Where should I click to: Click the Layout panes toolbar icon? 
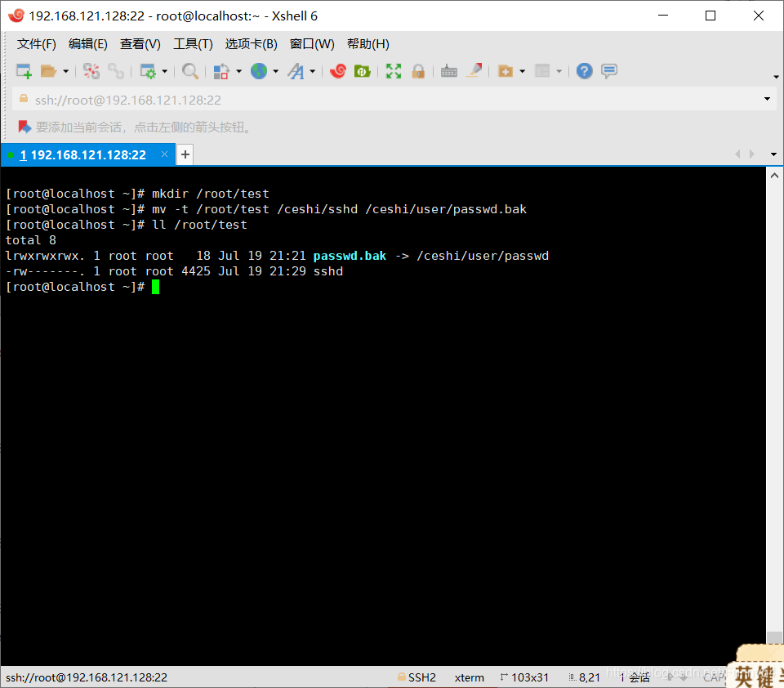[x=542, y=71]
